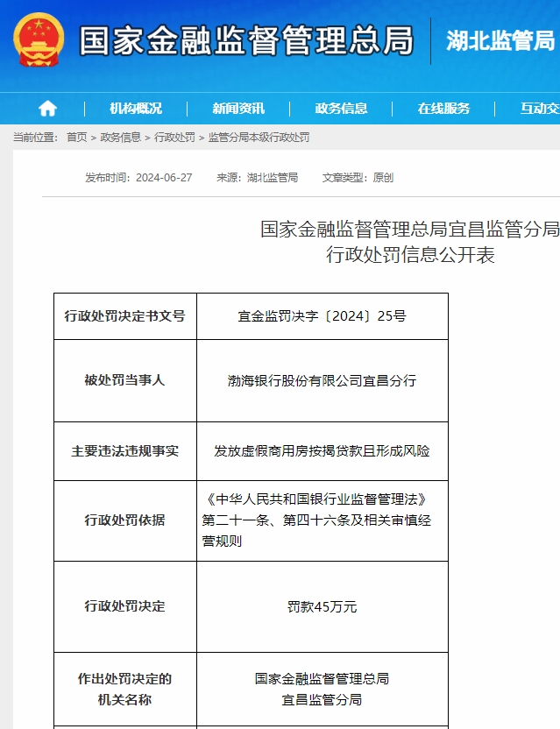Click article title 行政处罚信息公开表
560x729 pixels.
point(410,255)
